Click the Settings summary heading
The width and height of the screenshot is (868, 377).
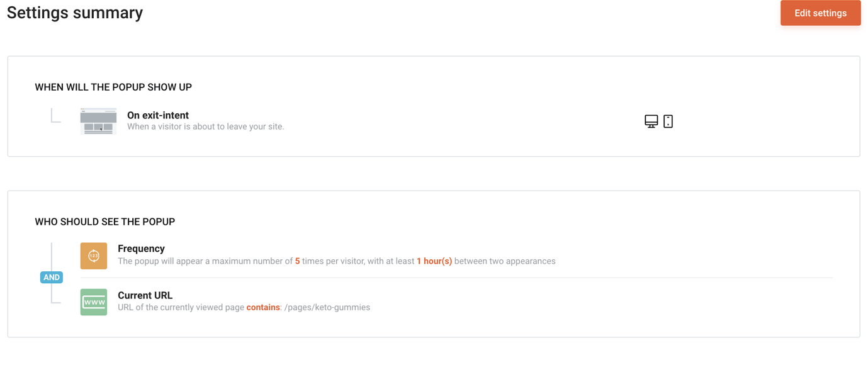[74, 13]
